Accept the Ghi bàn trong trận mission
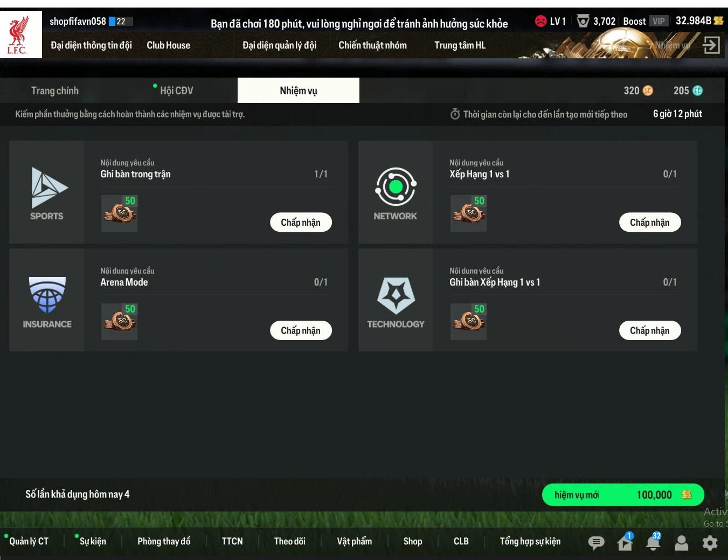 tap(301, 223)
